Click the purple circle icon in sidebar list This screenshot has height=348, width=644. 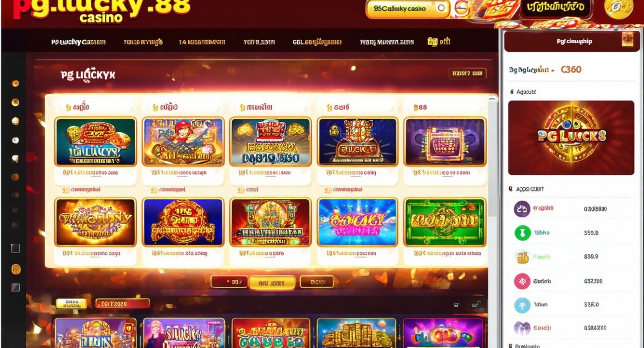click(x=522, y=209)
